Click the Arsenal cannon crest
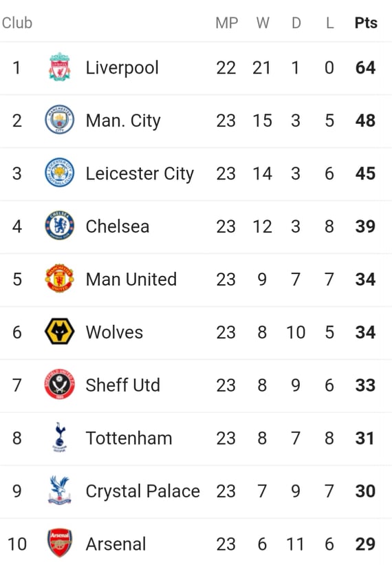 (x=60, y=543)
